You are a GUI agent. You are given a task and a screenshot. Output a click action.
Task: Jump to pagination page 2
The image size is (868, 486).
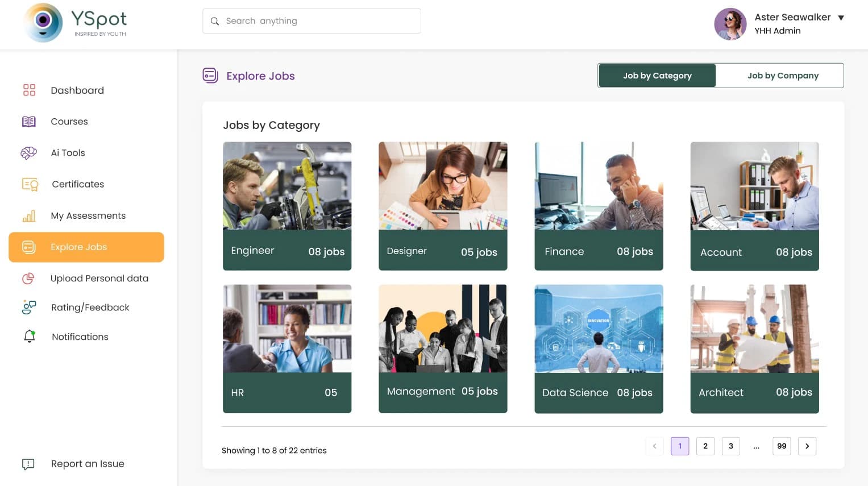click(x=705, y=446)
